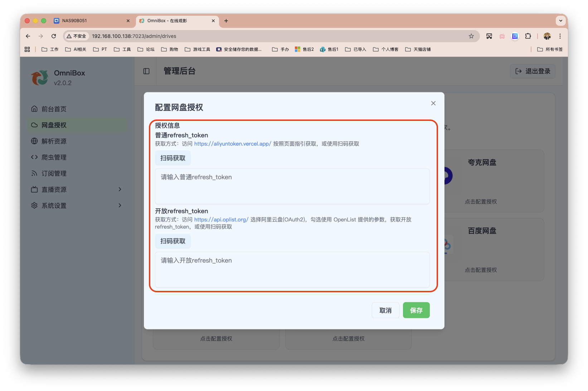588x391 pixels.
Task: Switch to the NAS90B051 browser tab
Action: click(x=86, y=21)
